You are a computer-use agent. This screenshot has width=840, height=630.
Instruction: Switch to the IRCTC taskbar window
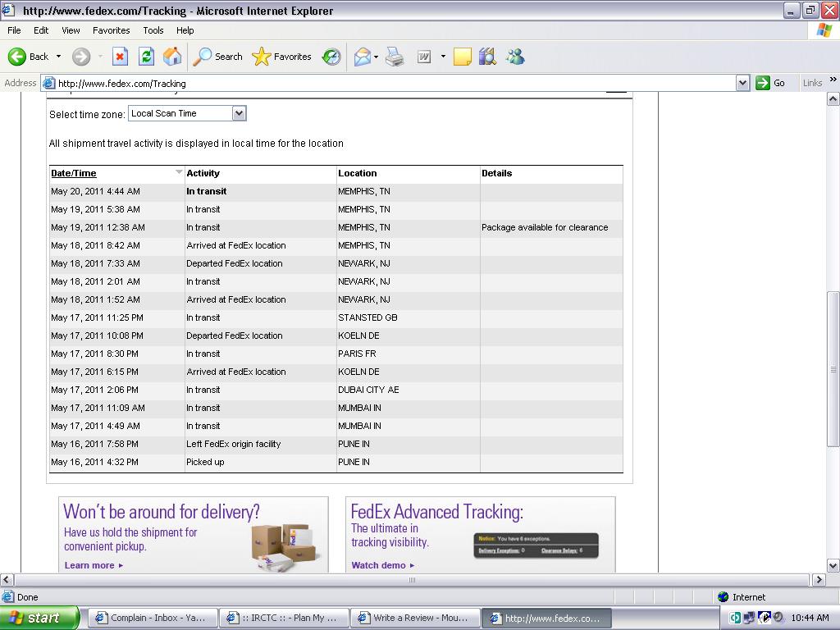click(x=284, y=619)
